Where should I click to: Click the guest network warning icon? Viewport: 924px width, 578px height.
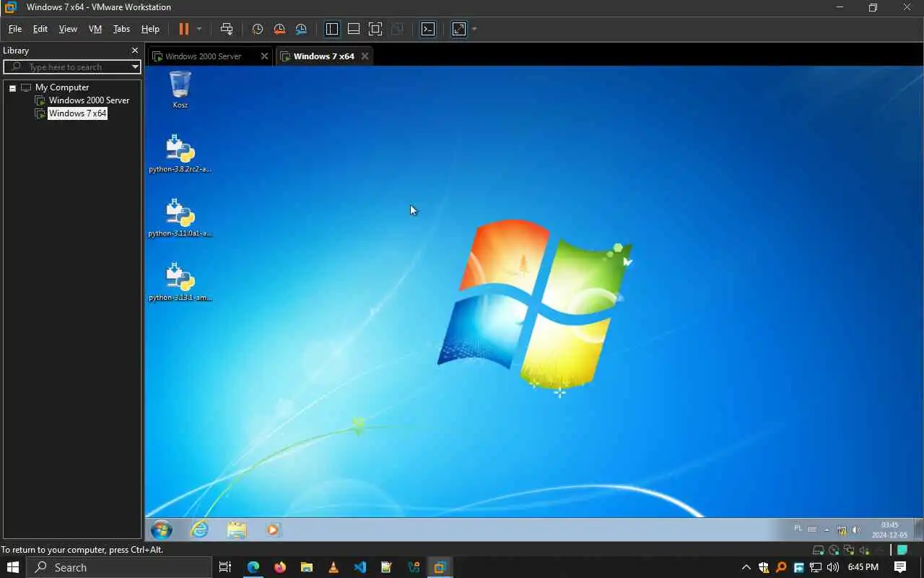coord(842,530)
